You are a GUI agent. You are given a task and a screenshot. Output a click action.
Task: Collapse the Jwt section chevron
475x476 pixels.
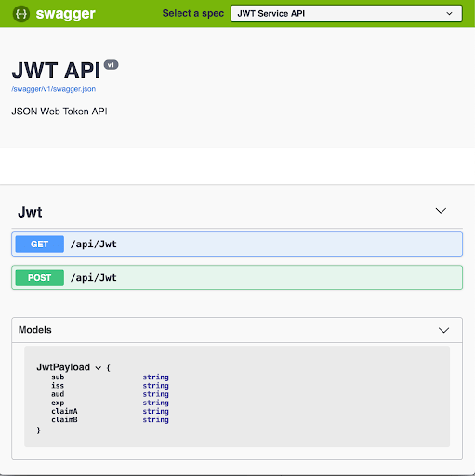[x=441, y=211]
